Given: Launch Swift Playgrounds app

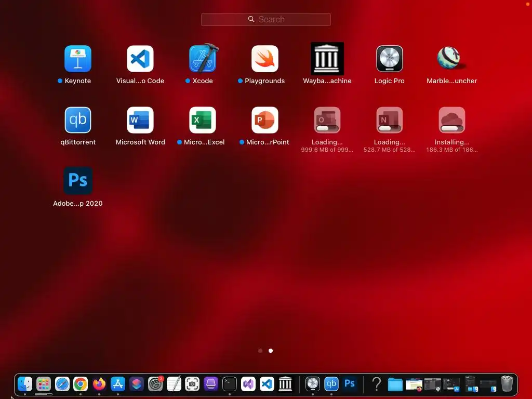Looking at the screenshot, I should click(265, 59).
